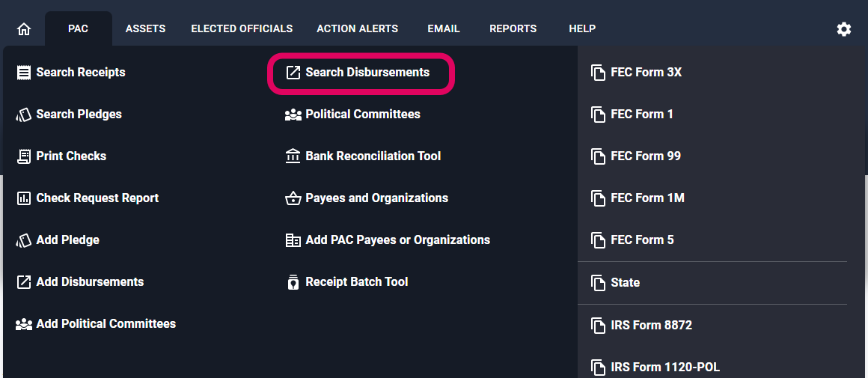Click the Print Checks icon

[x=24, y=156]
